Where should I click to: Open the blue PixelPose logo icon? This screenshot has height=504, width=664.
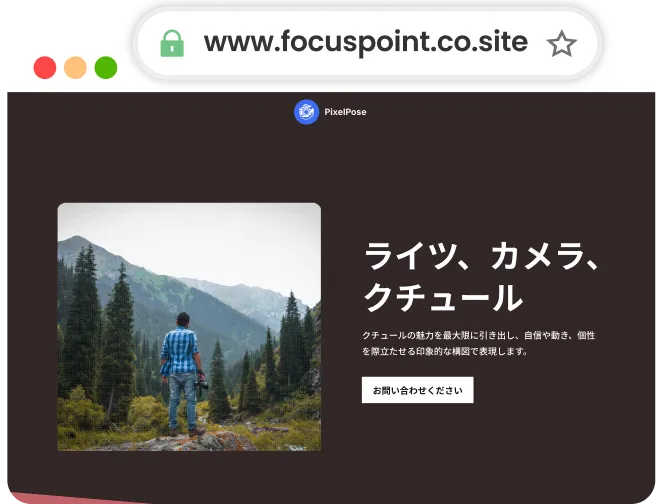coord(306,112)
